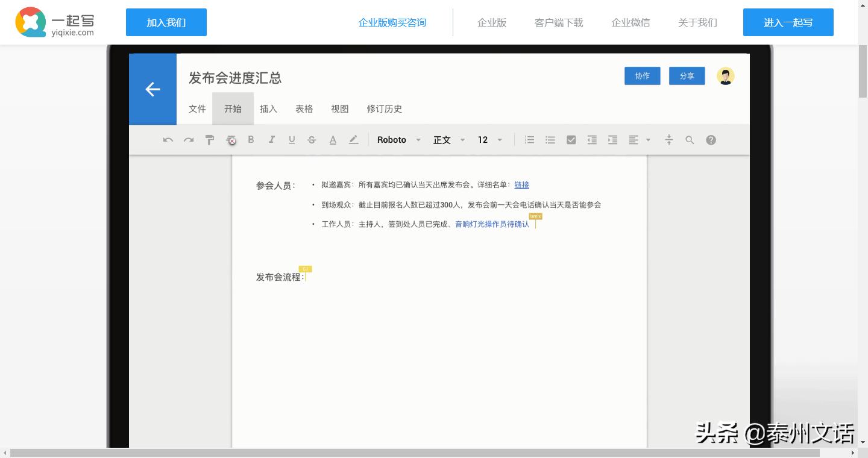Viewport: 868px width, 458px height.
Task: Open the search tool in toolbar
Action: [x=690, y=139]
